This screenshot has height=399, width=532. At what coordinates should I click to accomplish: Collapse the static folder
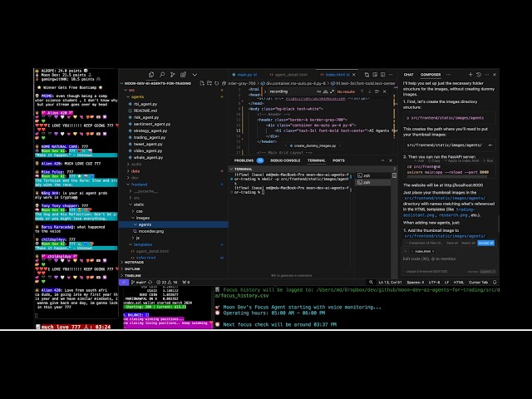139,204
